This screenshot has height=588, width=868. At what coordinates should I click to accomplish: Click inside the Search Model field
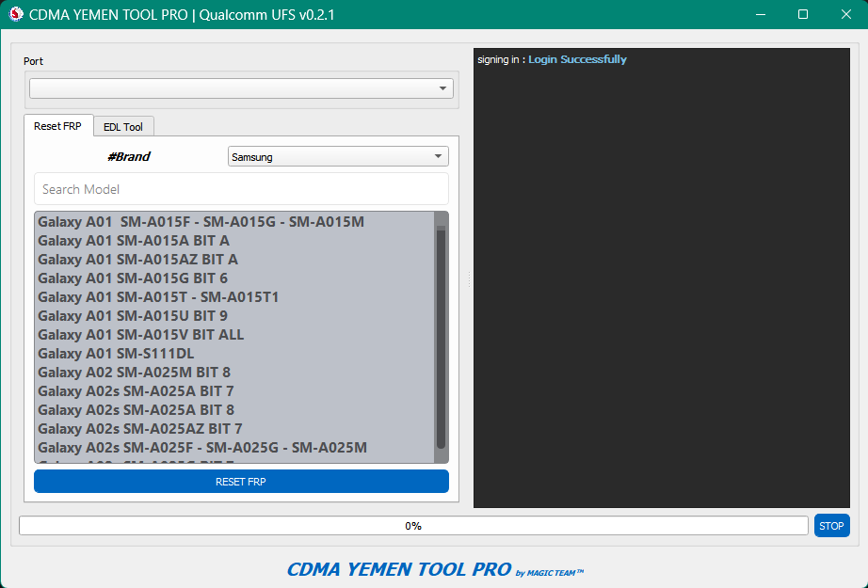(x=240, y=188)
